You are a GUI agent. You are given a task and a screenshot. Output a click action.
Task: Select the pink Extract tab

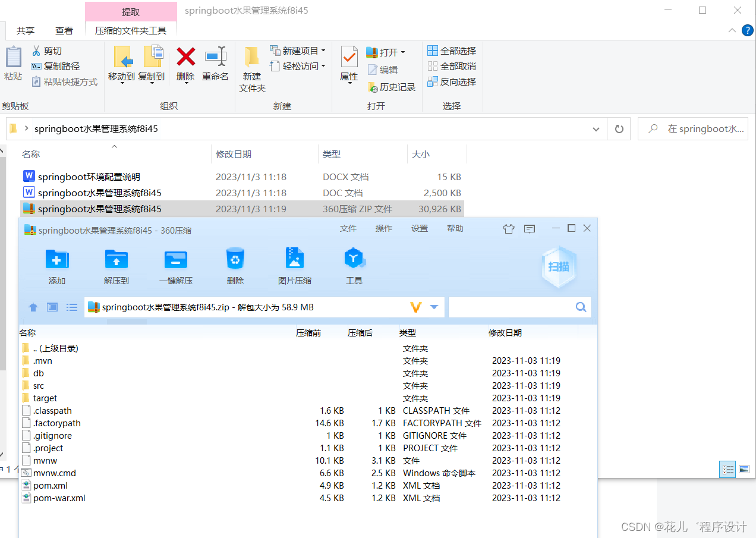coord(131,12)
